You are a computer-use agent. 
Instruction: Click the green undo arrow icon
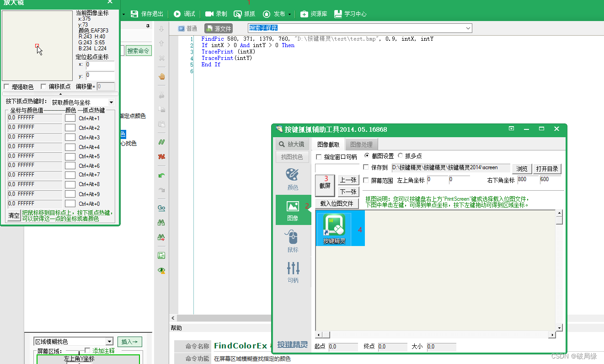point(161,176)
